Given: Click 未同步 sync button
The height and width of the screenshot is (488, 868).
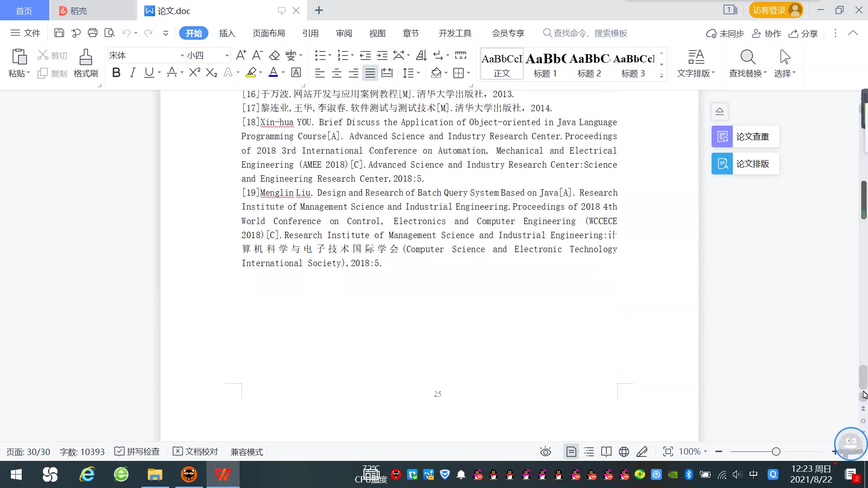Looking at the screenshot, I should [x=725, y=33].
